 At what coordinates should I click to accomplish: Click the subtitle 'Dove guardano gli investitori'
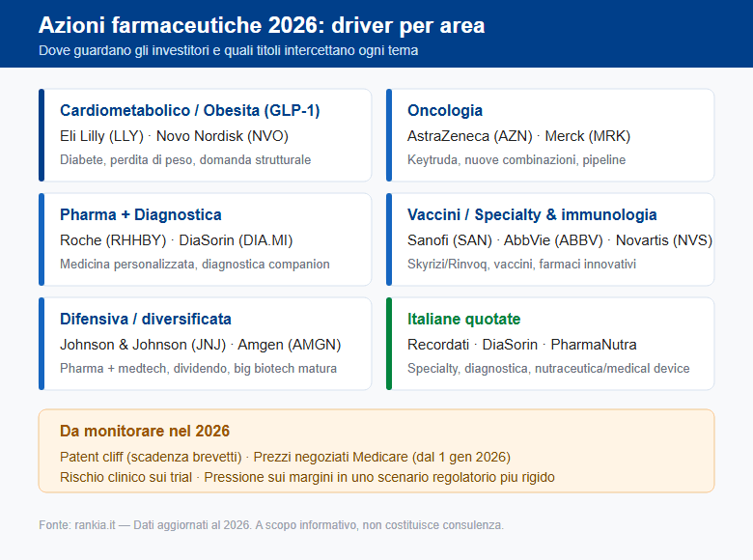click(124, 50)
